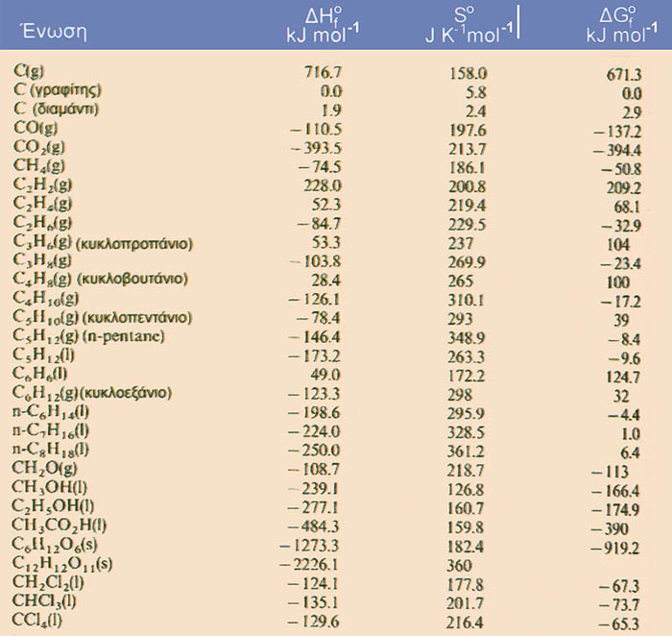
Task: Click n-pentane's entropy value 348.9
Action: coord(467,337)
